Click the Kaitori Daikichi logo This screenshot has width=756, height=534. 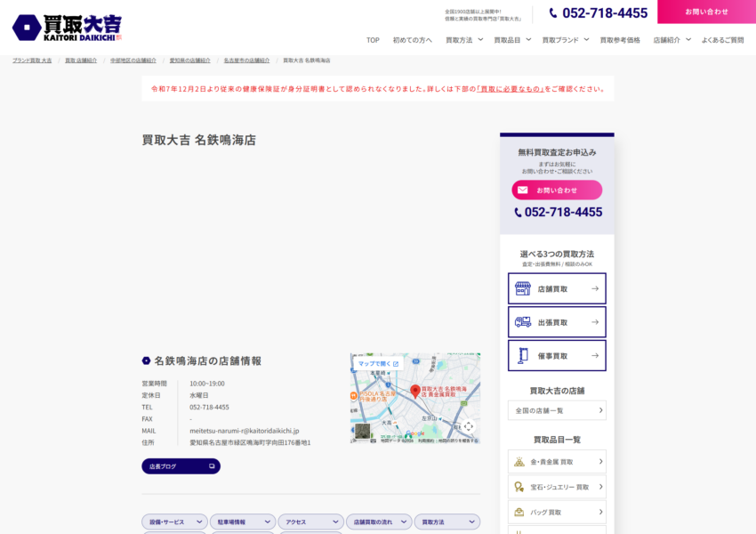pyautogui.click(x=67, y=28)
